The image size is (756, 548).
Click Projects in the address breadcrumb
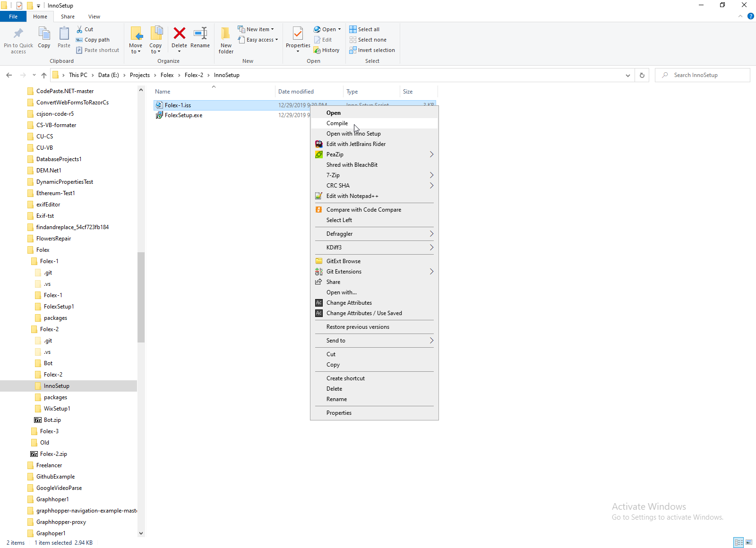coord(139,75)
